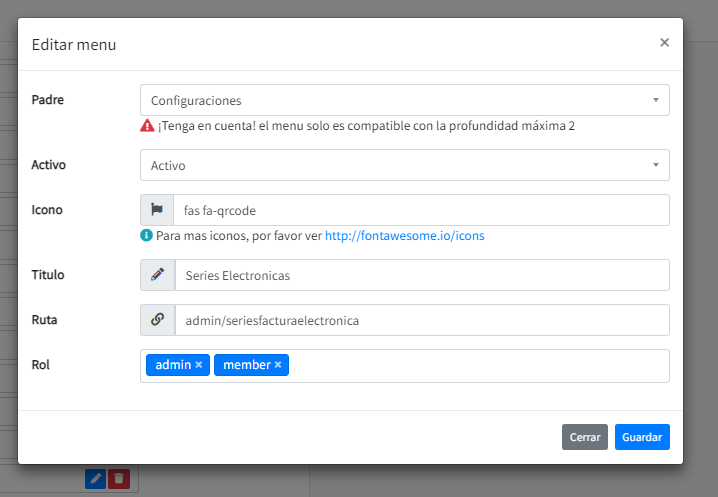Screen dimensions: 718x497
Task: Open the Padre dropdown
Action: (404, 100)
